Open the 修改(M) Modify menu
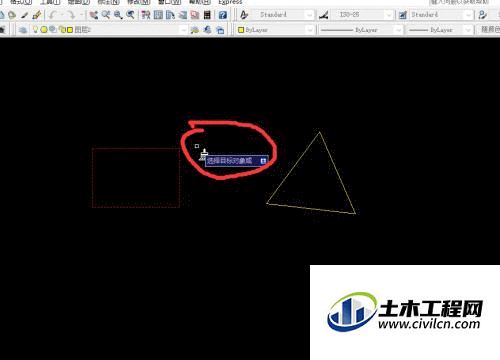Image resolution: width=500 pixels, height=360 pixels. point(138,2)
